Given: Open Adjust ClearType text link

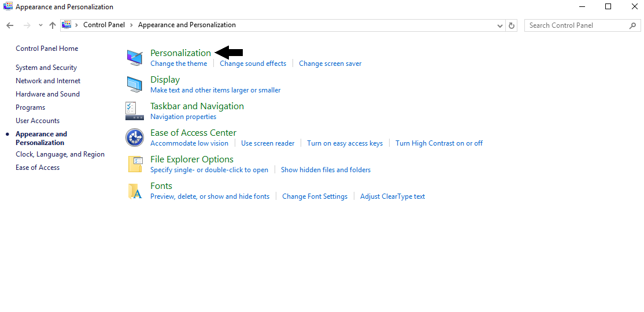Looking at the screenshot, I should [392, 196].
